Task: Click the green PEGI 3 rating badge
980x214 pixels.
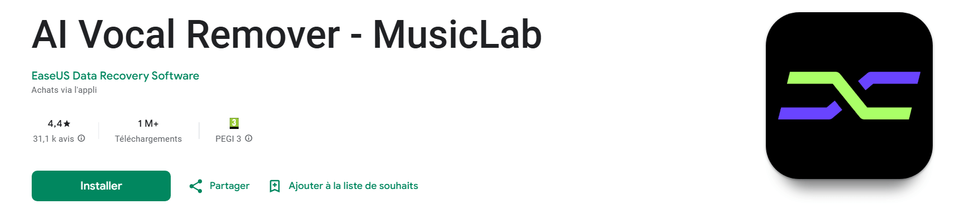Action: pyautogui.click(x=234, y=123)
